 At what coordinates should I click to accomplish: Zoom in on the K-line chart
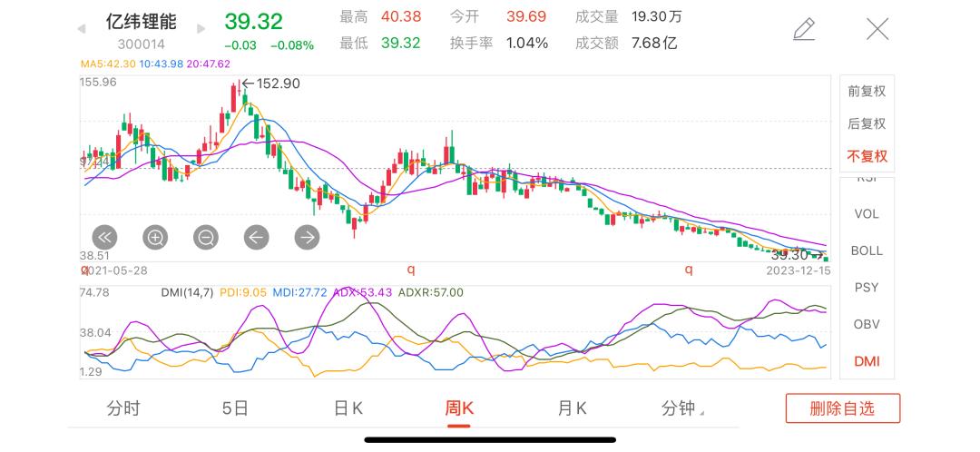coord(155,237)
